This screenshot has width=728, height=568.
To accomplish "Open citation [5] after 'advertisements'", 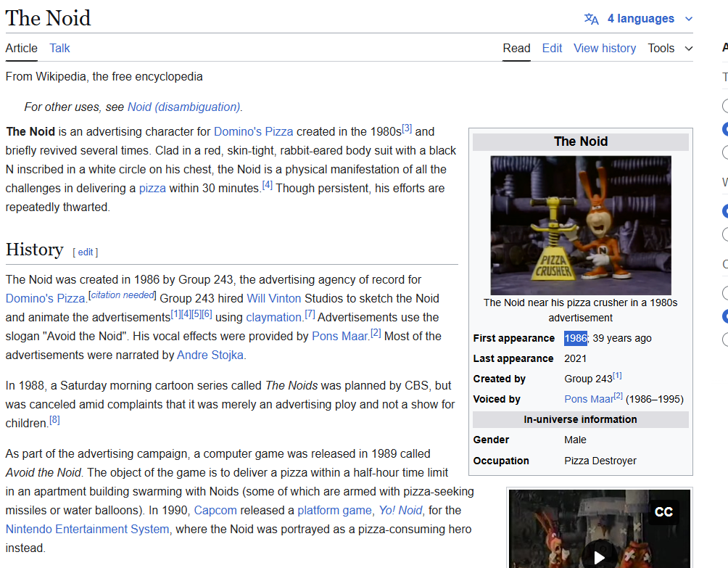I will tap(197, 314).
